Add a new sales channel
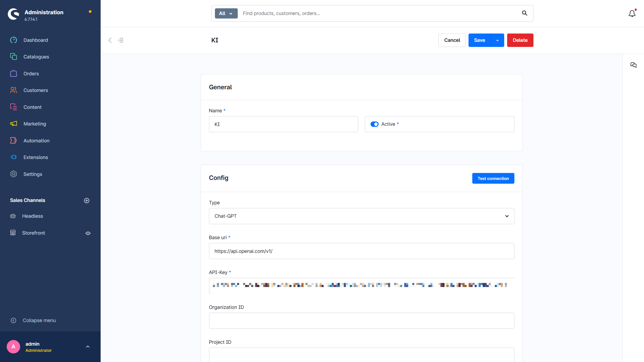Image resolution: width=644 pixels, height=362 pixels. [87, 201]
